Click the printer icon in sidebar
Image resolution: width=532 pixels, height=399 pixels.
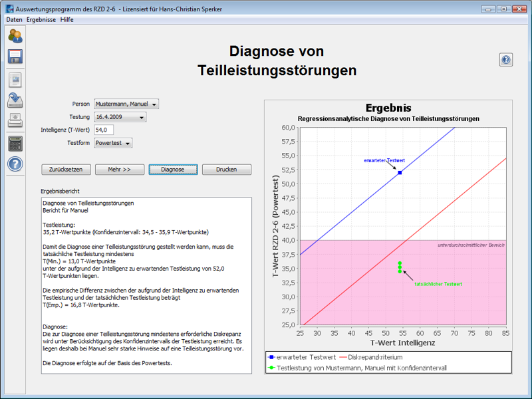(15, 121)
